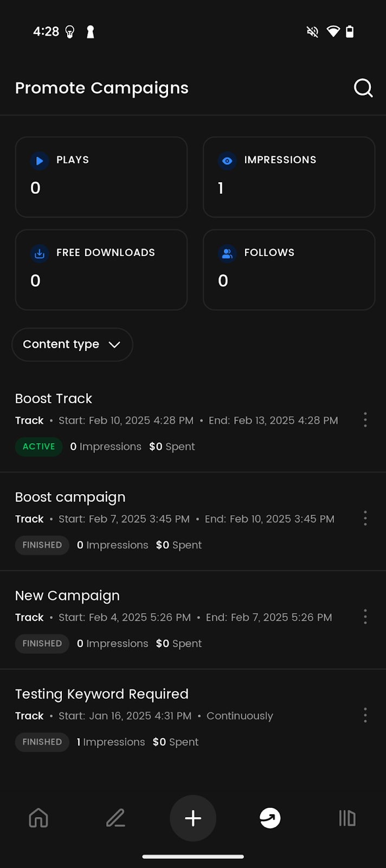Open the Testing Keyword Required campaign

coord(102,694)
